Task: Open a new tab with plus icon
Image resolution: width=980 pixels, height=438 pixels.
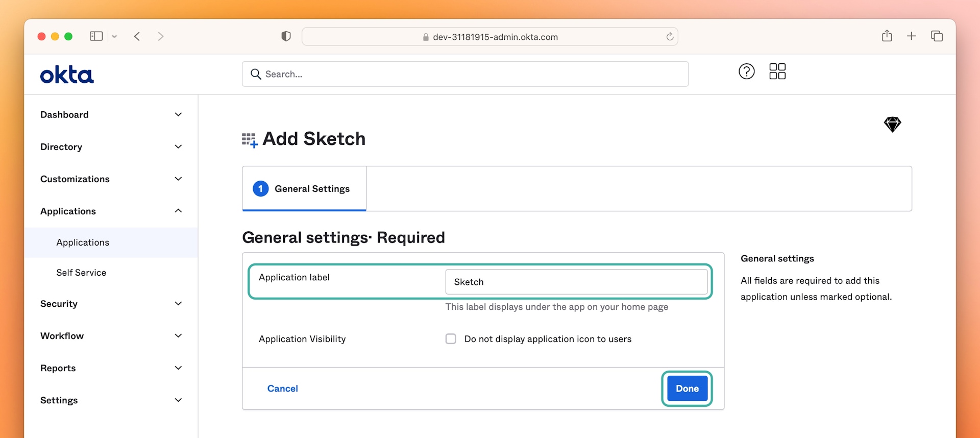Action: coord(911,36)
